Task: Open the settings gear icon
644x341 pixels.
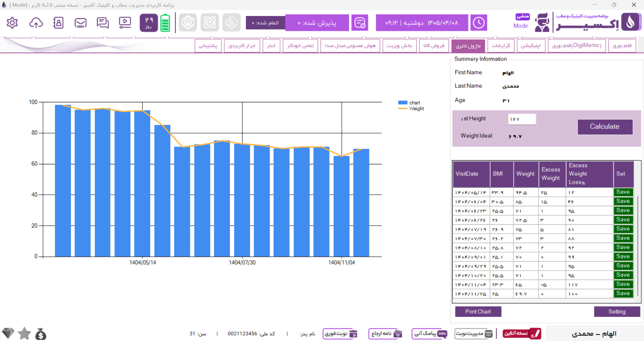Action: tap(12, 23)
